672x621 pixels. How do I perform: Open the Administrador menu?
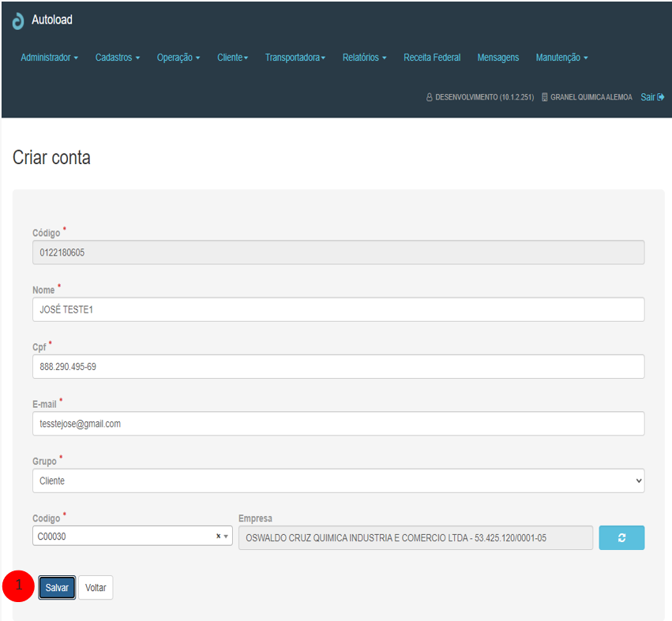pyautogui.click(x=49, y=58)
